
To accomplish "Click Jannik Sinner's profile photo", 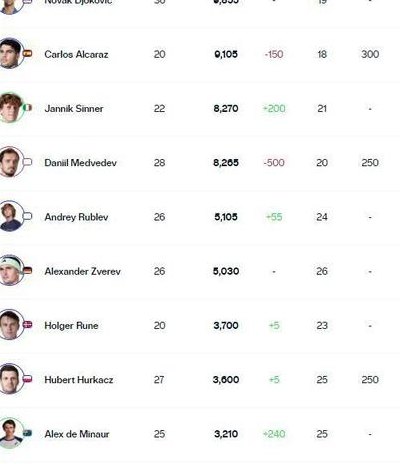I will [11, 108].
